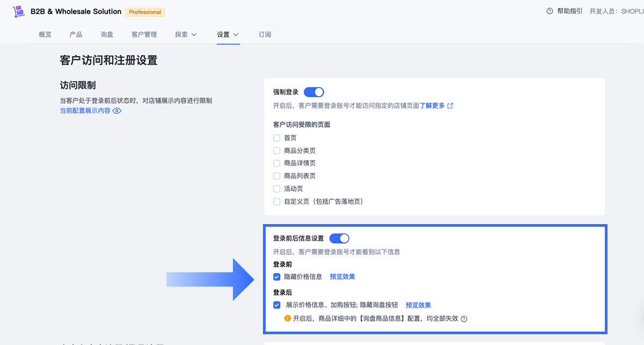Click the orange info icon before 开启后，商品详细中
644x345 pixels.
coord(288,318)
